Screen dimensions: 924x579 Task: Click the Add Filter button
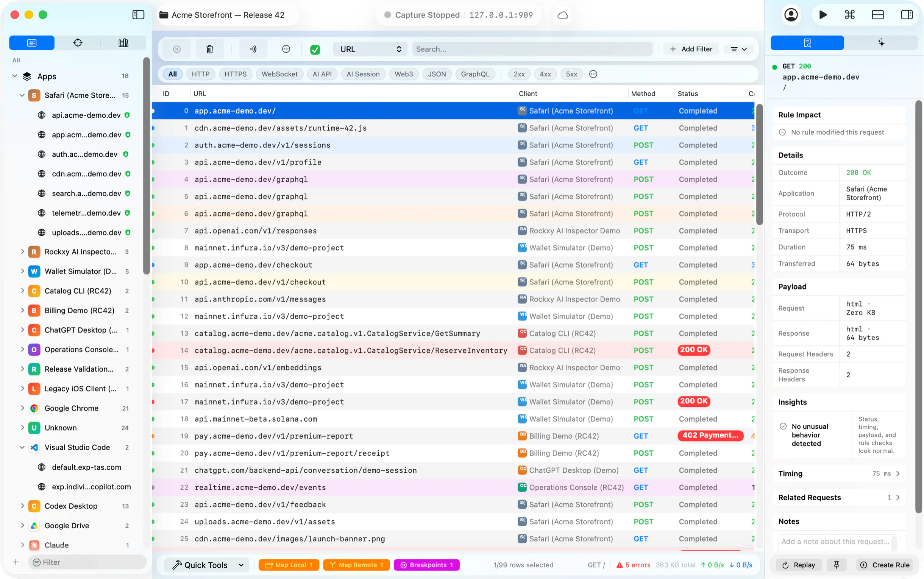pos(691,49)
